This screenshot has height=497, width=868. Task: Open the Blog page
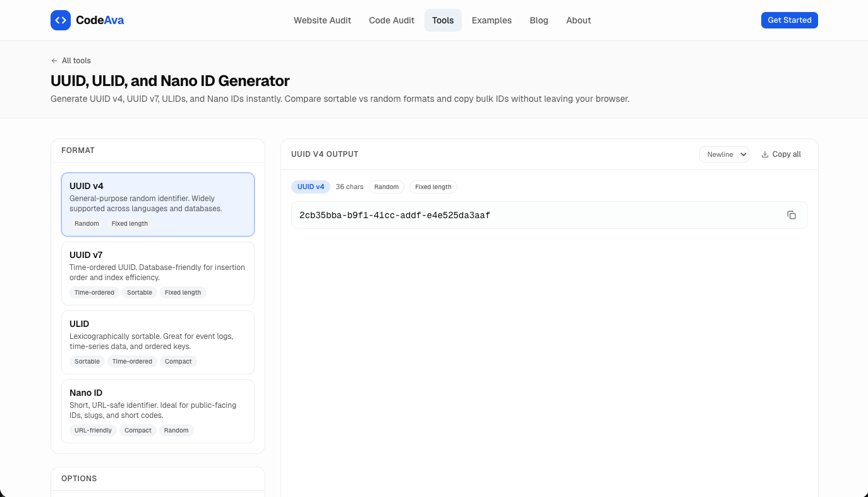tap(539, 20)
